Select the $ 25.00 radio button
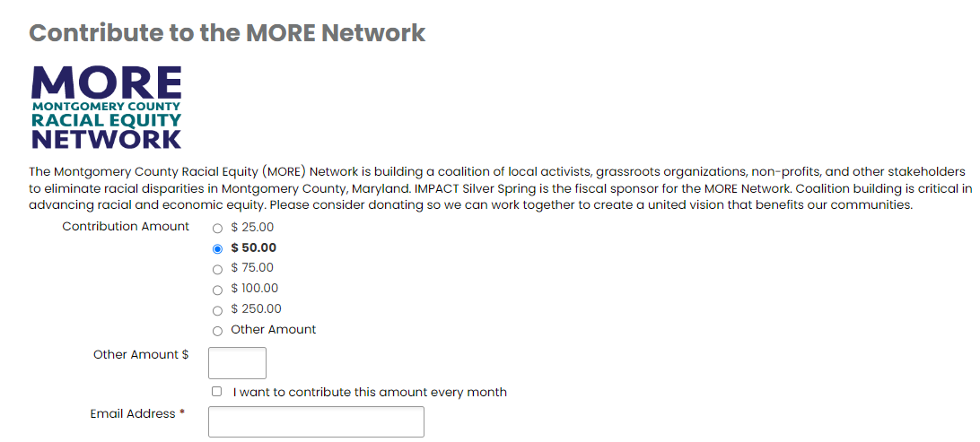This screenshot has width=980, height=442. (217, 229)
